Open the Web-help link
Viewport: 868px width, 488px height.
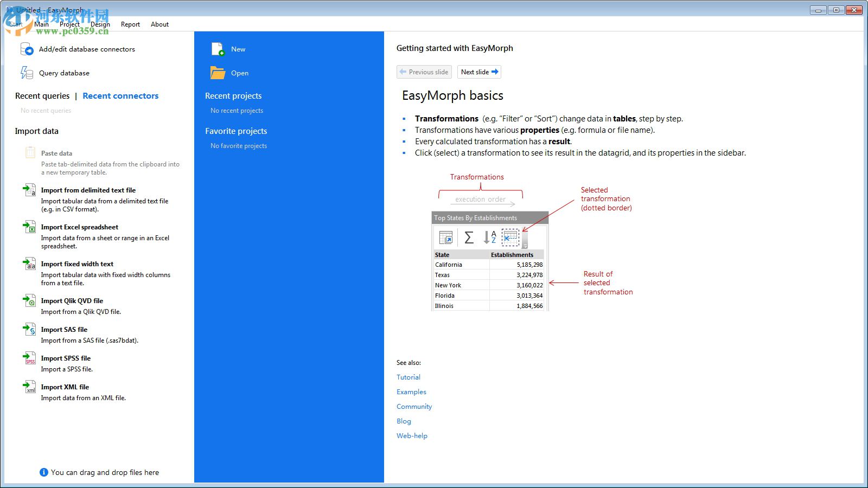(412, 435)
